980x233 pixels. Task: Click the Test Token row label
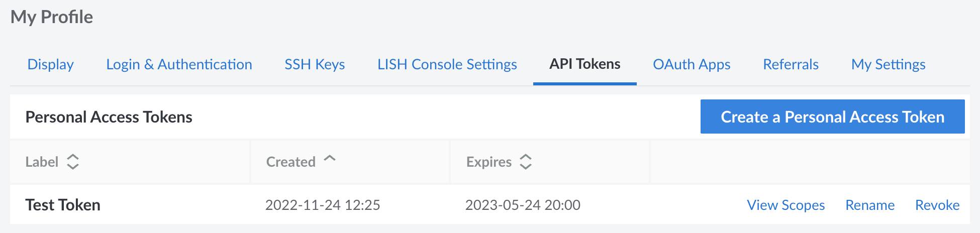[x=63, y=205]
